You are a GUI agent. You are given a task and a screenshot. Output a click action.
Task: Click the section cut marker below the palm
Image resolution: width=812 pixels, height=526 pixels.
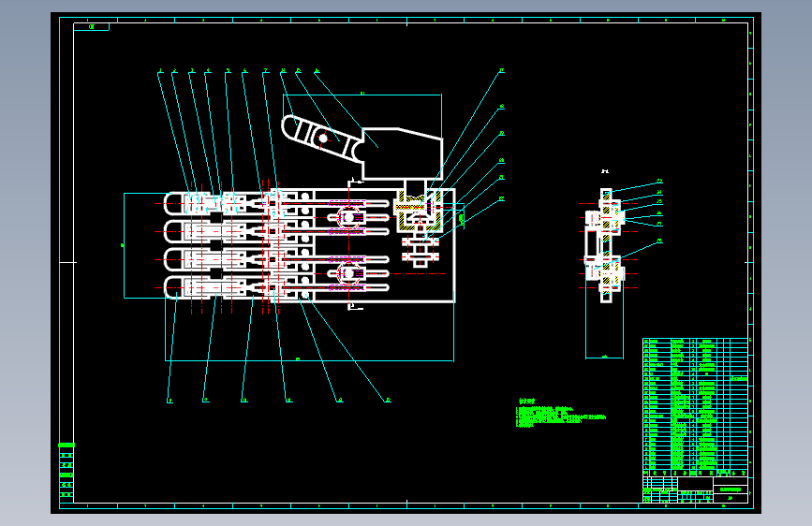point(355,306)
